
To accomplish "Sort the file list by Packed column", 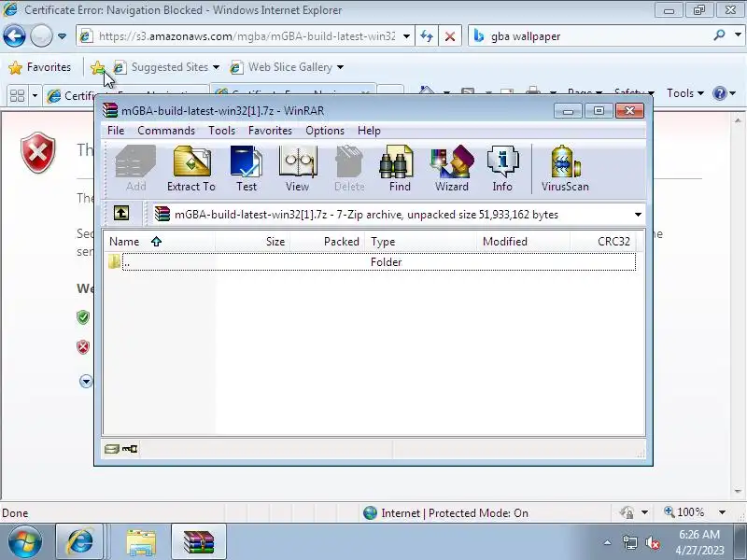I will click(x=328, y=242).
